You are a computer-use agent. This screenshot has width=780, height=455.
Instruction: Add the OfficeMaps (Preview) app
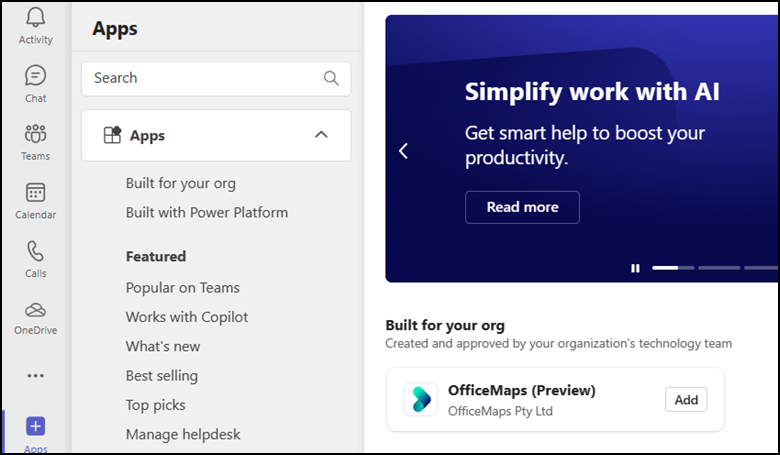point(686,400)
